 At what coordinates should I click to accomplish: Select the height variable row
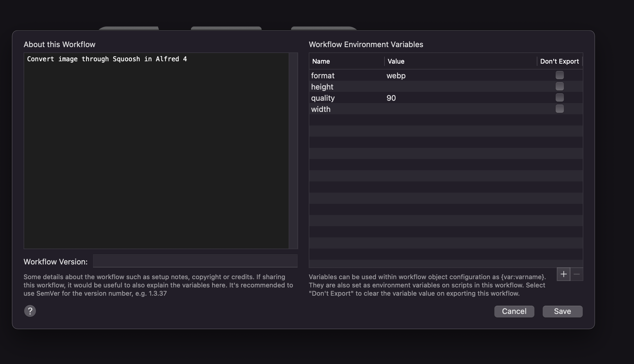coord(322,87)
